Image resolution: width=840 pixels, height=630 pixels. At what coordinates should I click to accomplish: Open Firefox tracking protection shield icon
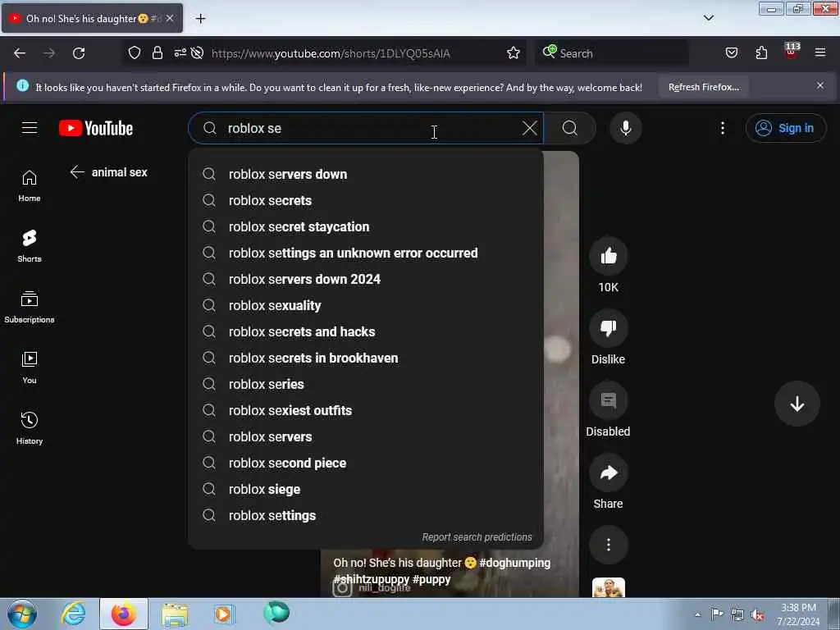[x=135, y=53]
